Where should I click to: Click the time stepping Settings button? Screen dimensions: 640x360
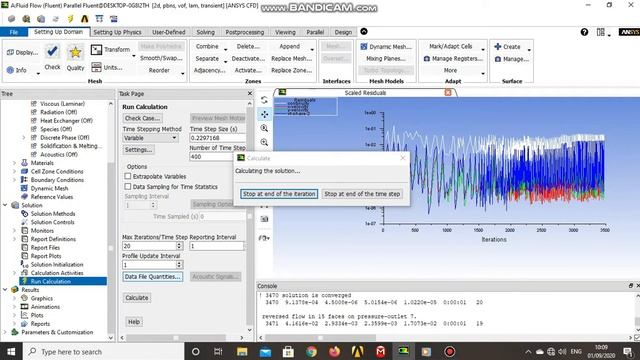click(x=138, y=150)
